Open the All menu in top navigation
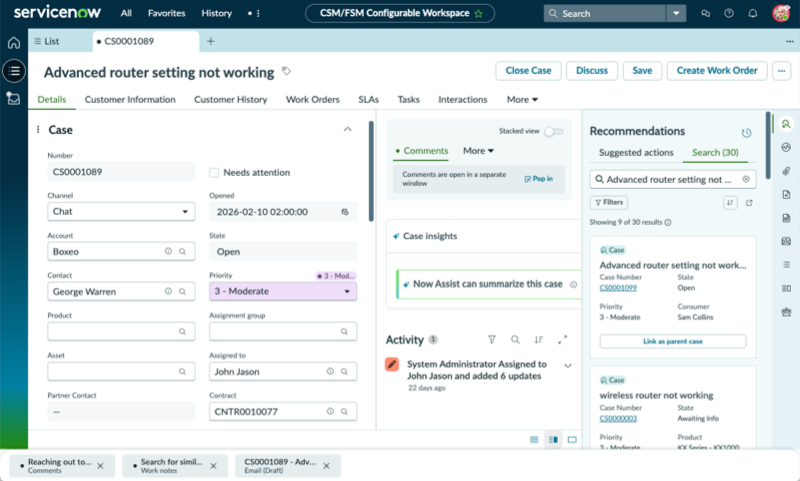Viewport: 800px width, 481px height. tap(126, 13)
